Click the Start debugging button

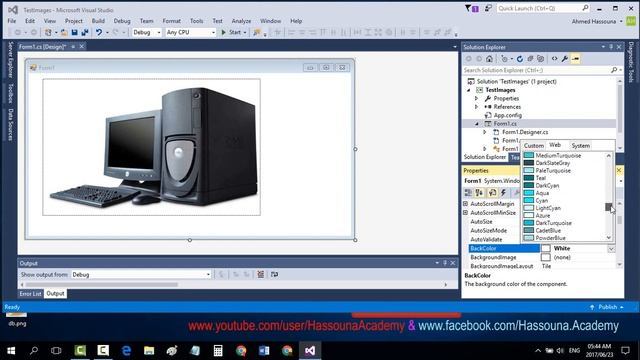231,32
